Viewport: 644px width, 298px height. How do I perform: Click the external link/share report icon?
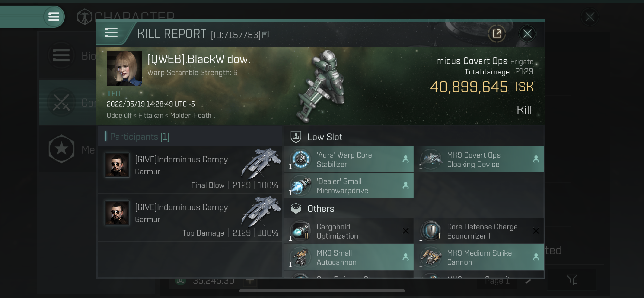[x=497, y=34]
